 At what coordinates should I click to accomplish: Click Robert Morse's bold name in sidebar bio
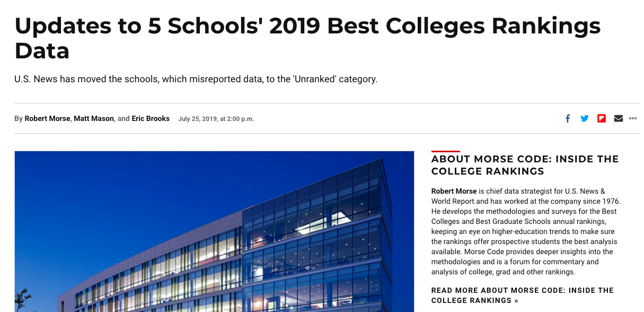[x=454, y=191]
